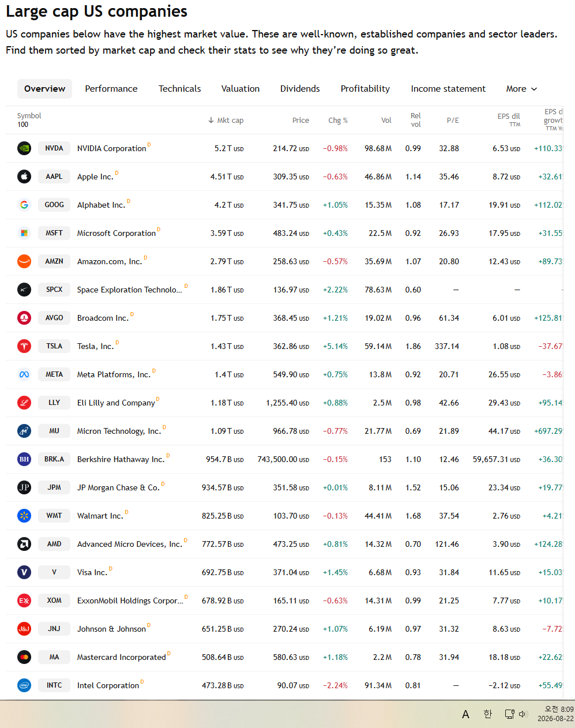Viewport: 575px width, 728px height.
Task: Click Berkshire Hathaway's 743,500.00 USD price
Action: click(x=283, y=459)
